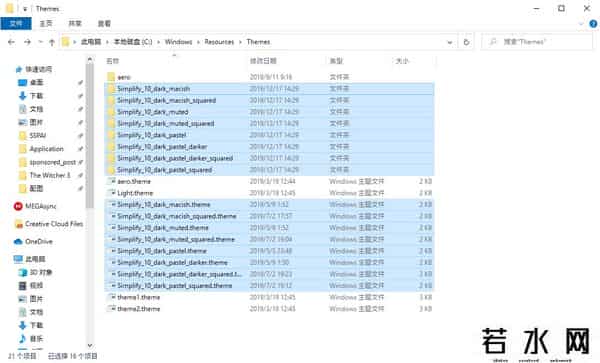Open the 文件 ribbon tab

(x=16, y=24)
